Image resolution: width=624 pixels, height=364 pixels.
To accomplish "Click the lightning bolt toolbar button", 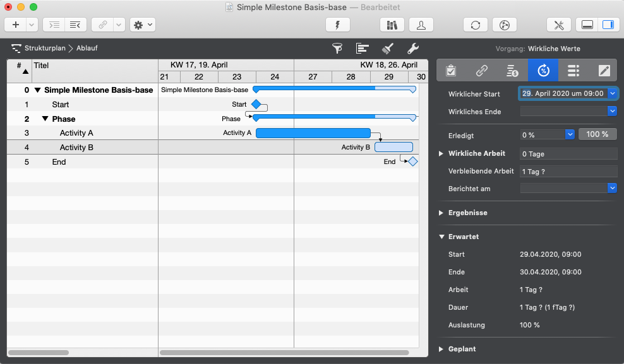I will point(337,25).
